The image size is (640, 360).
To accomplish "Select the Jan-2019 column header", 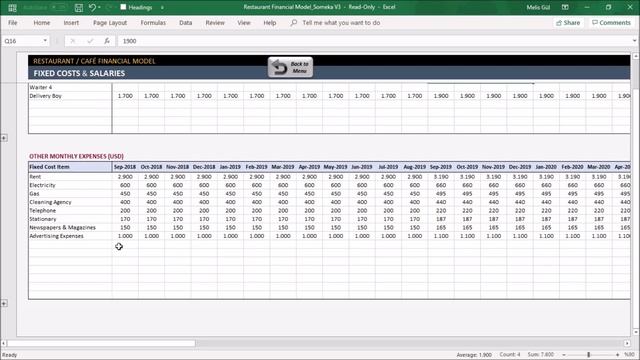I will point(230,167).
